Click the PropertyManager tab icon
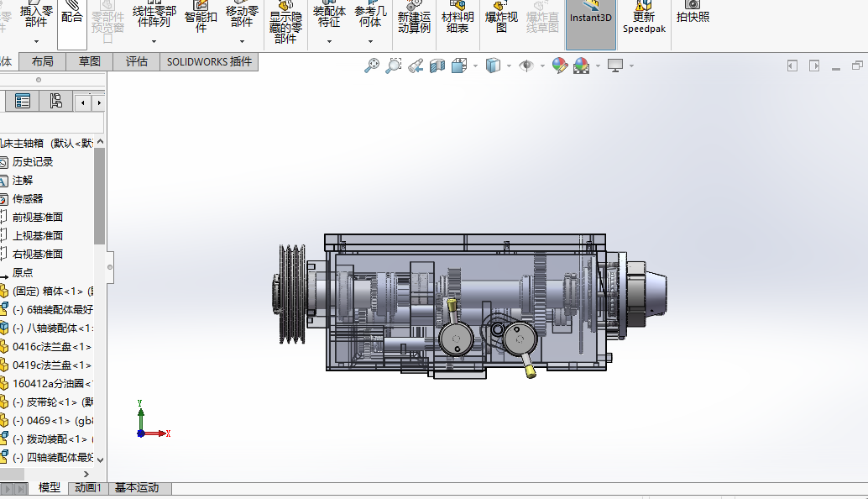The width and height of the screenshot is (868, 499). coord(23,102)
